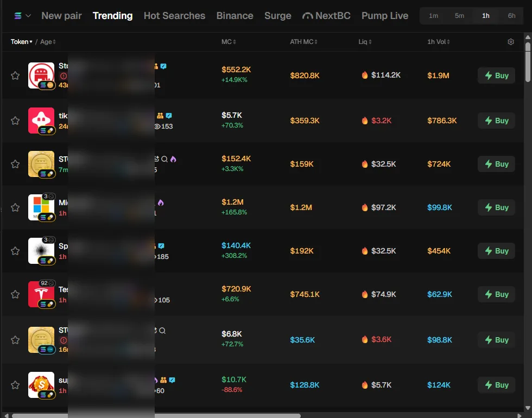Image resolution: width=532 pixels, height=418 pixels.
Task: Open the column settings gear
Action: tap(511, 42)
